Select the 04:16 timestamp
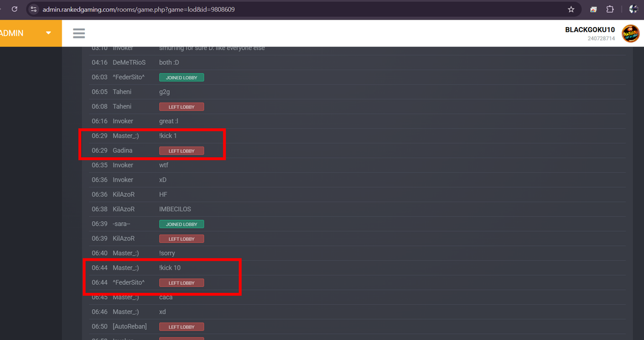 pyautogui.click(x=99, y=62)
